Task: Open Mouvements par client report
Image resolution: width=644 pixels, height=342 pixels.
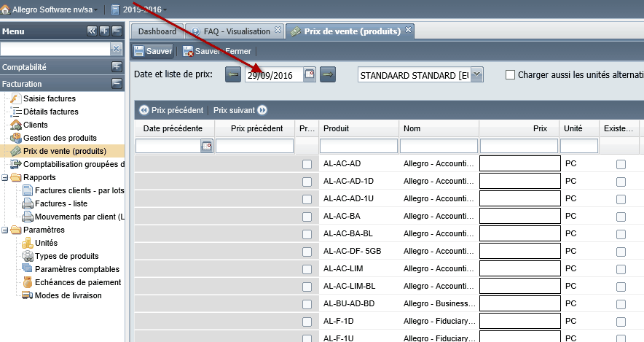Action: click(x=79, y=217)
